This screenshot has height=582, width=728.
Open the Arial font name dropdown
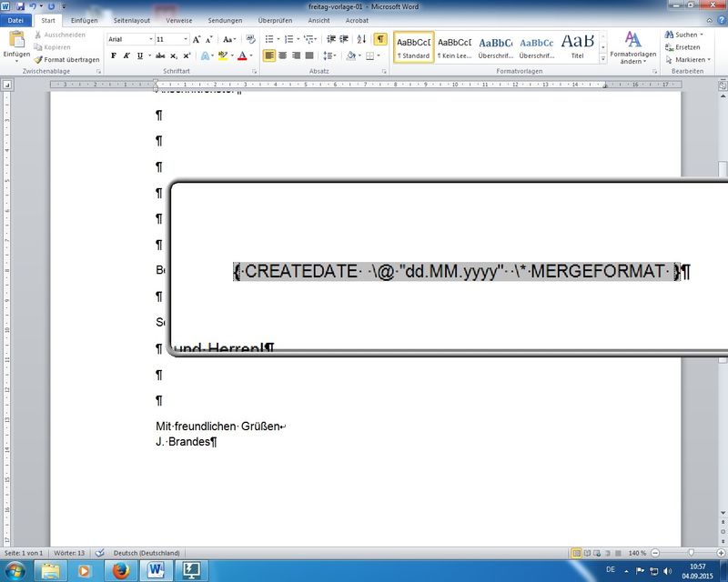tap(150, 39)
